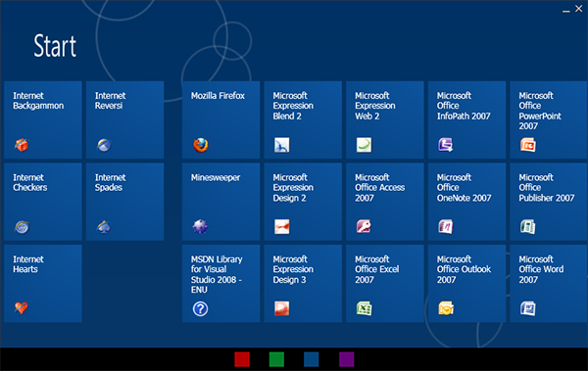Launch Microsoft Expression Web 2 label
This screenshot has width=588, height=371.
tap(375, 106)
